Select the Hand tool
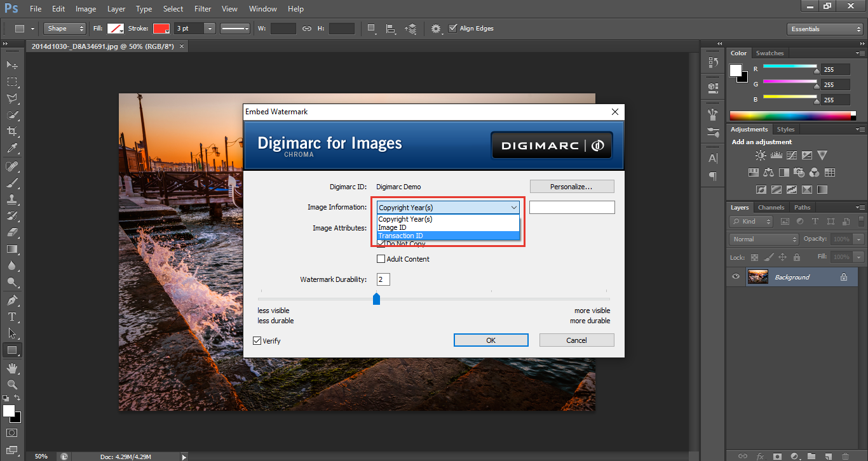Image resolution: width=868 pixels, height=461 pixels. pos(12,368)
